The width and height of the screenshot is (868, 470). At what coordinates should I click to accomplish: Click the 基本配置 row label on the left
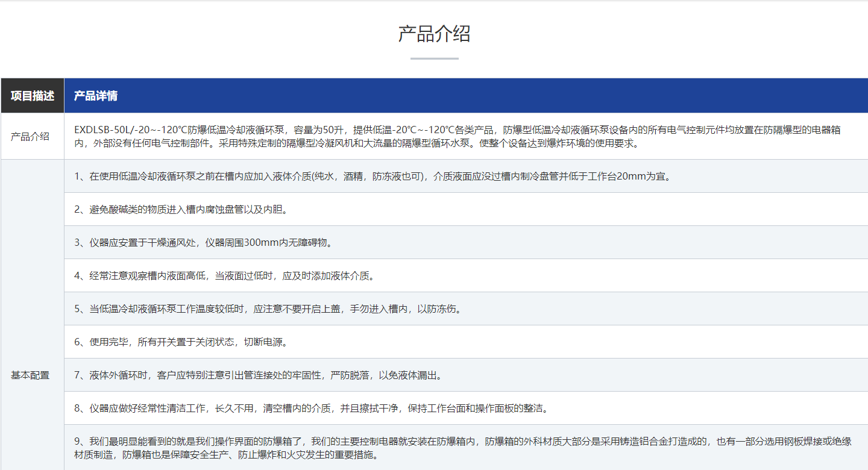[x=31, y=374]
